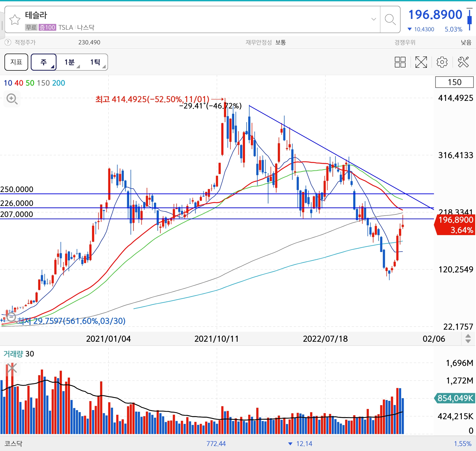
Task: Click the 02/06 date axis label
Action: [434, 339]
